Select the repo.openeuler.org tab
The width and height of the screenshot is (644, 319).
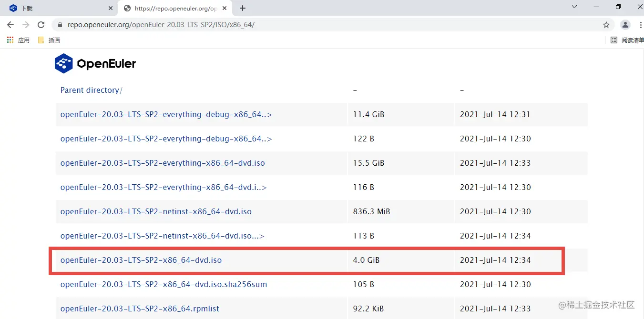pos(175,8)
